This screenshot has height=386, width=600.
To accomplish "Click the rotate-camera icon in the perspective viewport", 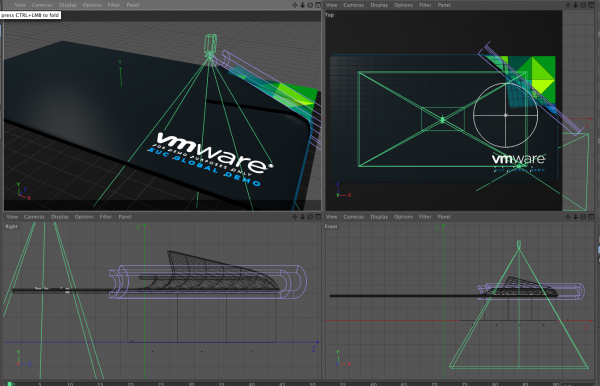I will coord(310,5).
